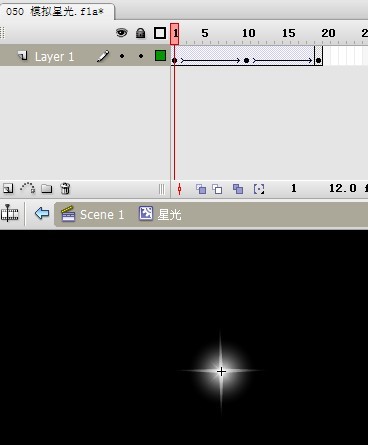
Task: Click the 星光 symbol in edit bar
Action: click(x=169, y=214)
